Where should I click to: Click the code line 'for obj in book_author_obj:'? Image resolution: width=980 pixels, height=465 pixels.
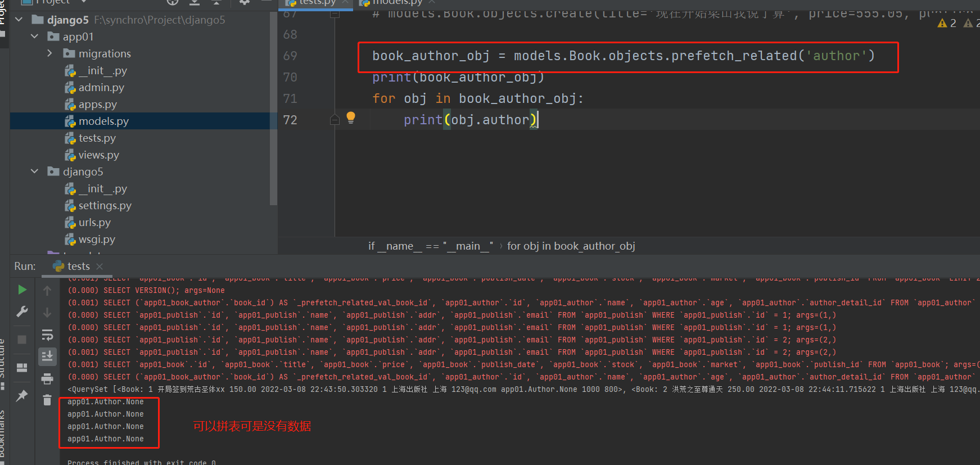[478, 98]
